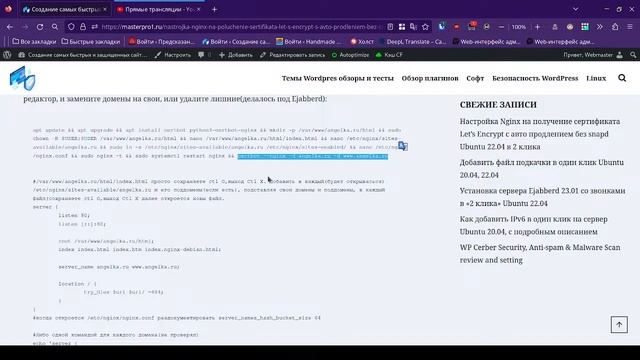Open the Софт menu item

click(475, 78)
